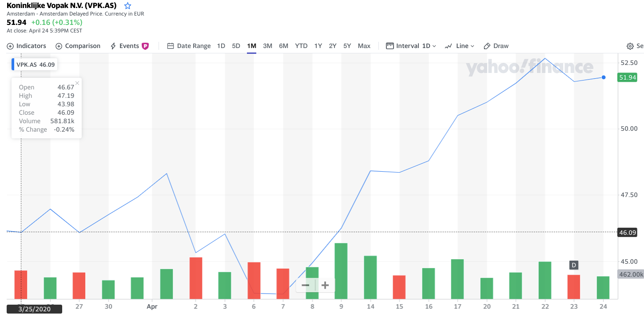This screenshot has width=644, height=318.
Task: Open the Date Range picker
Action: tap(189, 46)
